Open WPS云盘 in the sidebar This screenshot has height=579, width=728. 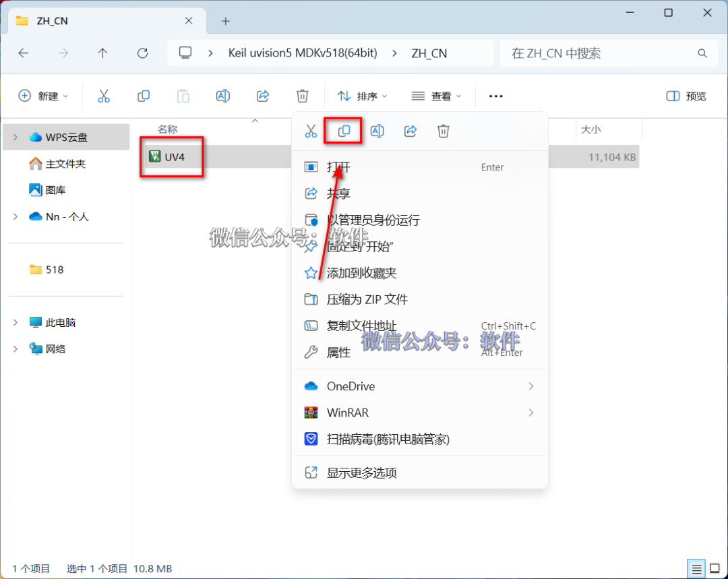(x=66, y=137)
